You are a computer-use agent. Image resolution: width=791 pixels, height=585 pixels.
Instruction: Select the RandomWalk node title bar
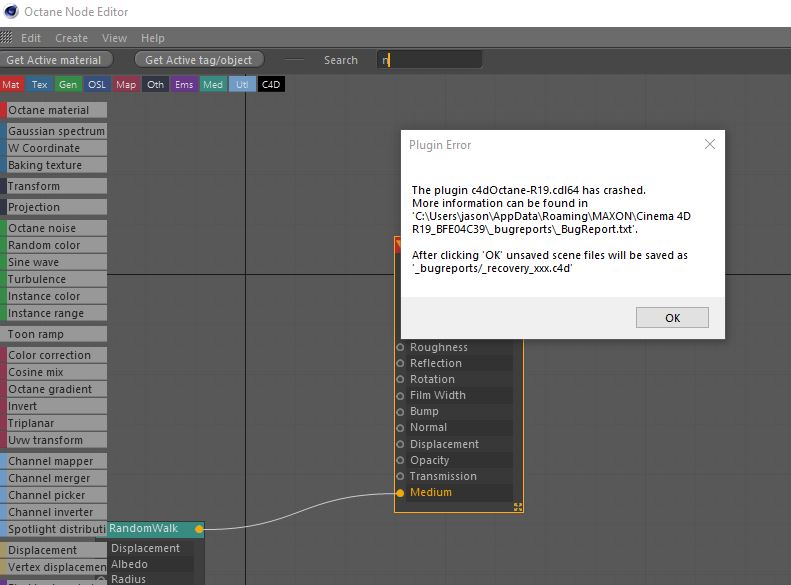[156, 529]
